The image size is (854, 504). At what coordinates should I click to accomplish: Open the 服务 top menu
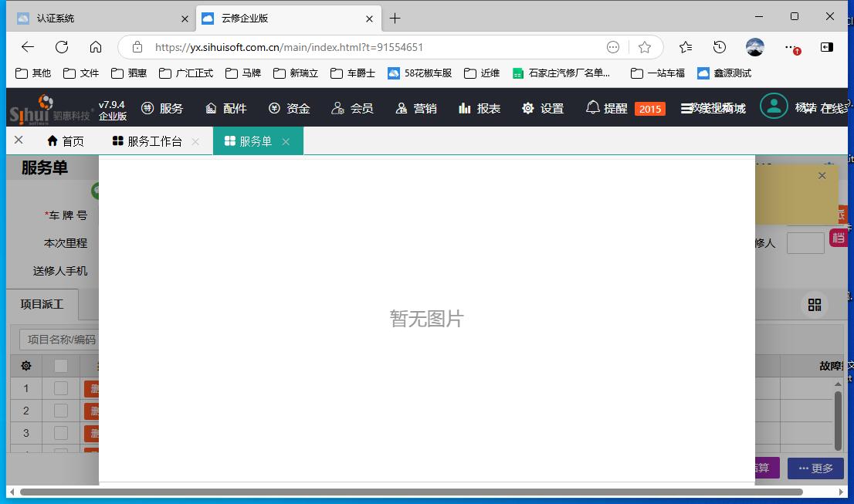pos(162,108)
